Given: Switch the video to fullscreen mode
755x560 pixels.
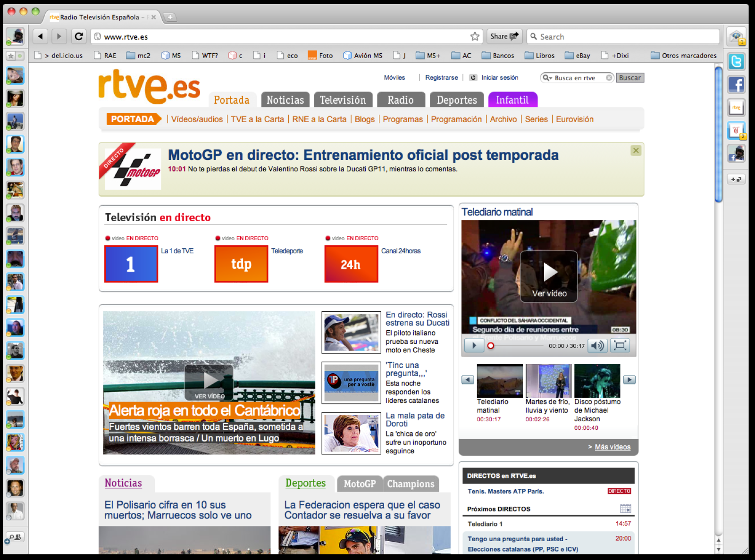Looking at the screenshot, I should (620, 345).
